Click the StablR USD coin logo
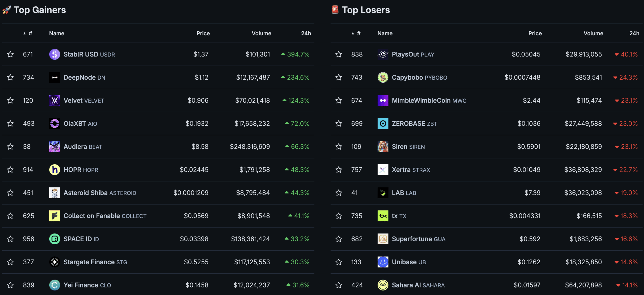Screen dimensions: 644x295 coord(55,54)
